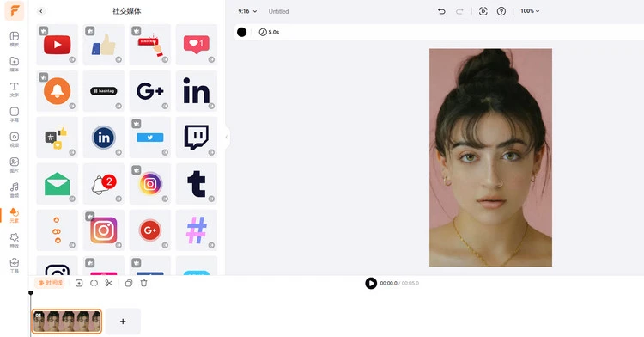Open the black background color swatch
644x337 pixels.
pyautogui.click(x=241, y=32)
